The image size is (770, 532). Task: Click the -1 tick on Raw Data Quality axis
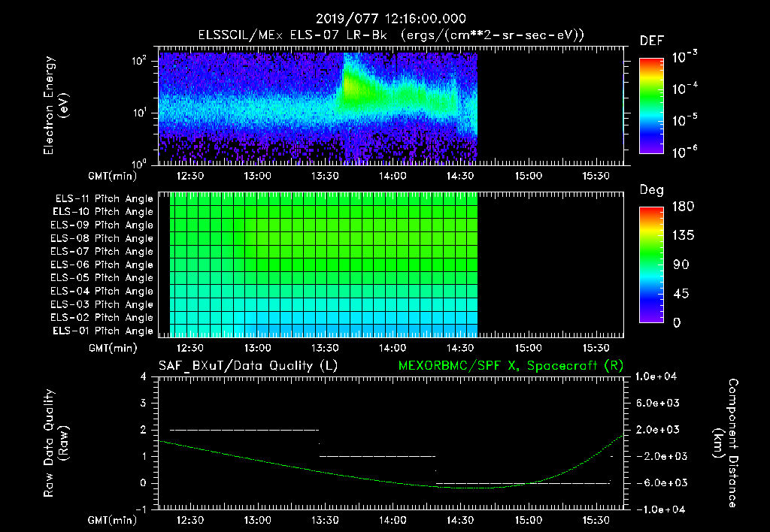tap(141, 509)
